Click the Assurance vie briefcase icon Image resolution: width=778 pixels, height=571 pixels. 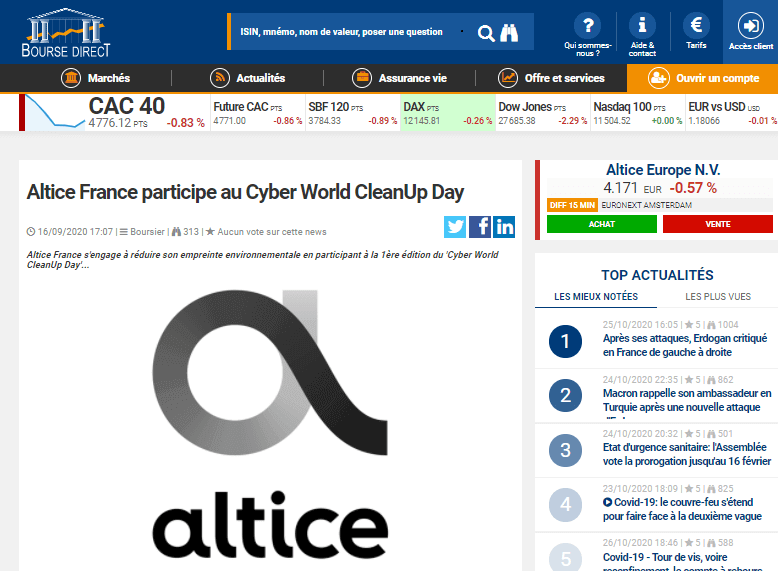point(362,78)
